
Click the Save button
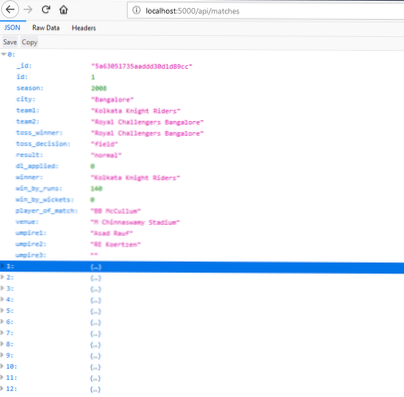click(x=10, y=42)
